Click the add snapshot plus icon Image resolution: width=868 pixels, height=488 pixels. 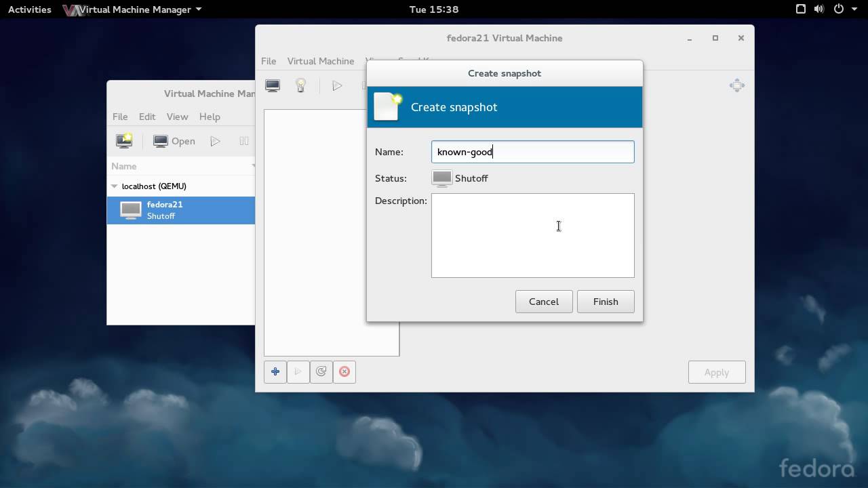[275, 371]
